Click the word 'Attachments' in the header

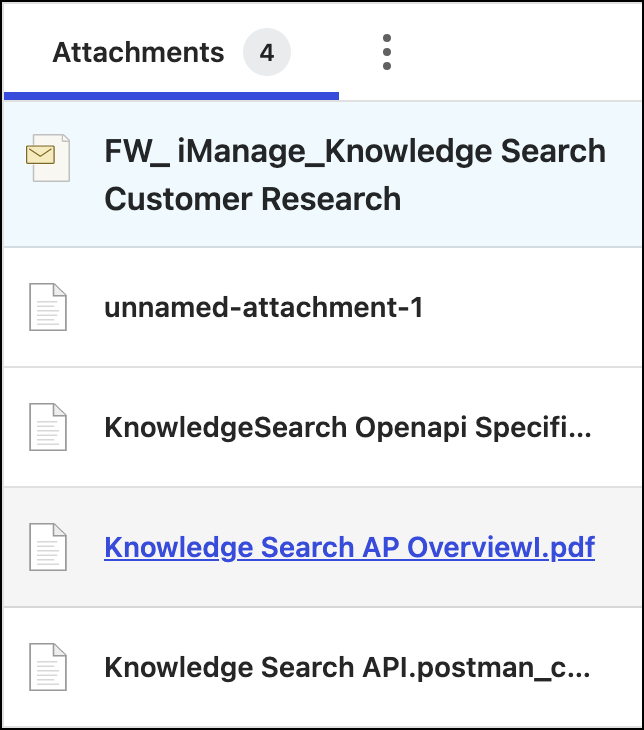[x=138, y=52]
